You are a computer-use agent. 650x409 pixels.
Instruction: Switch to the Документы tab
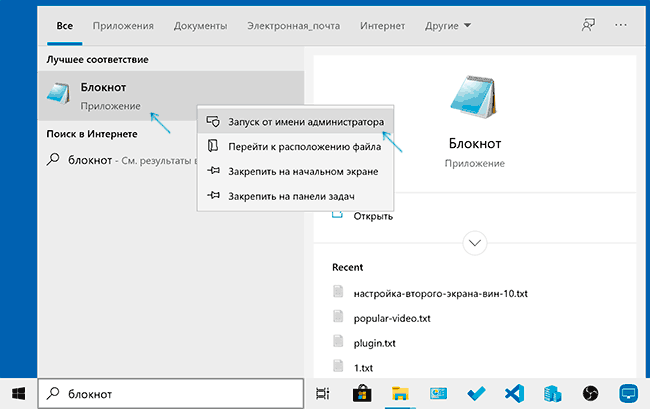click(200, 26)
